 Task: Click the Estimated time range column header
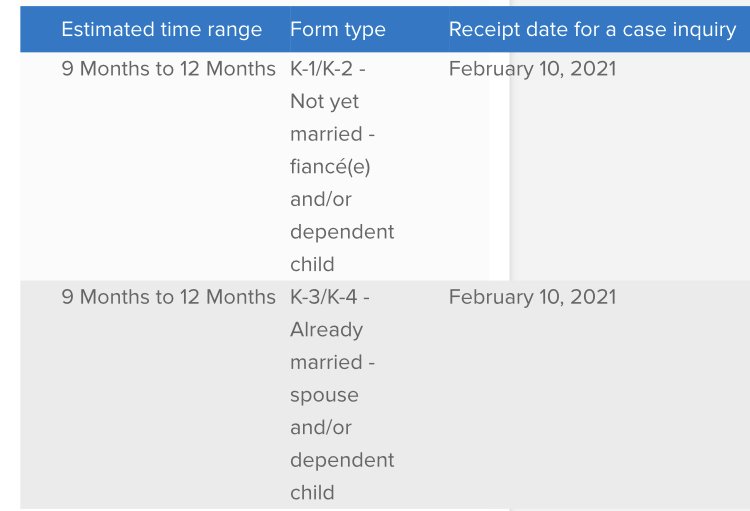pyautogui.click(x=162, y=30)
